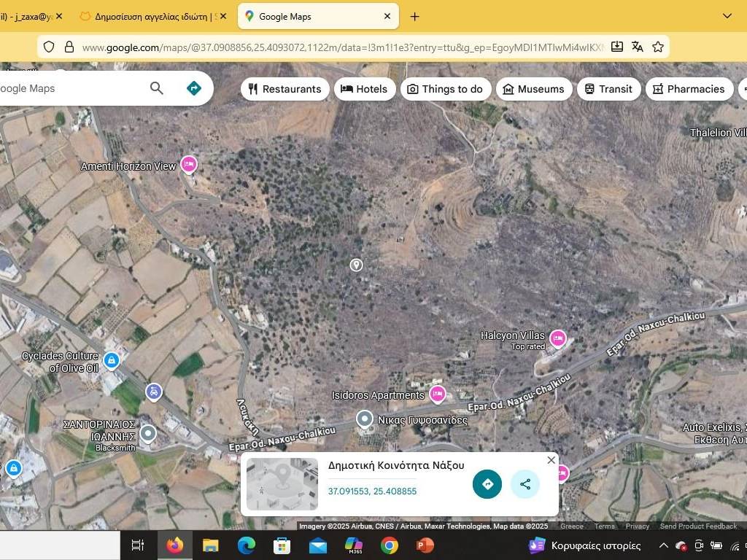This screenshot has height=560, width=747.
Task: Switch to the Δημοσίευση αγγελίας ιδιώτη tab
Action: (153, 16)
